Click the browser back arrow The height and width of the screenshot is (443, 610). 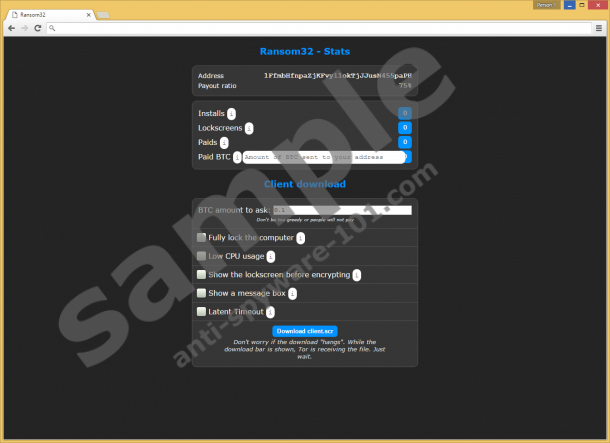10,28
